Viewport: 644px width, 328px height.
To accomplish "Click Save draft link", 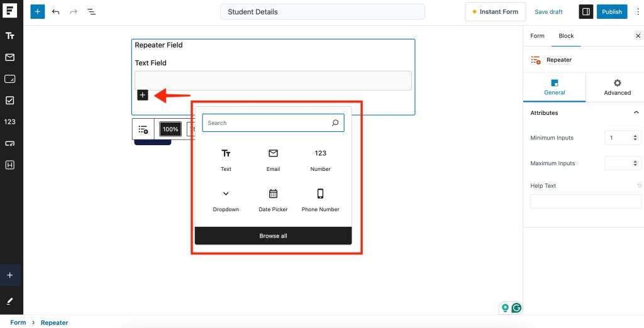I will [548, 12].
